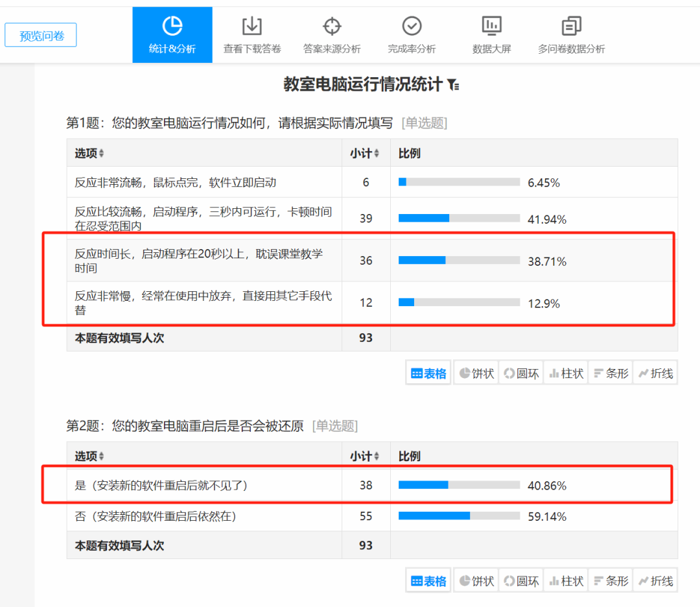Open the 查看下载答卷 download icon

(x=251, y=28)
